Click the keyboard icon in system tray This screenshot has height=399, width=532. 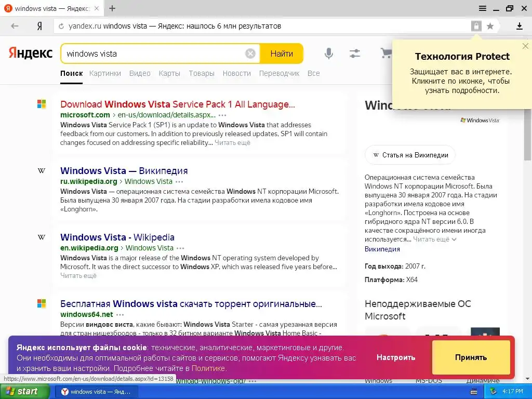[x=474, y=392]
